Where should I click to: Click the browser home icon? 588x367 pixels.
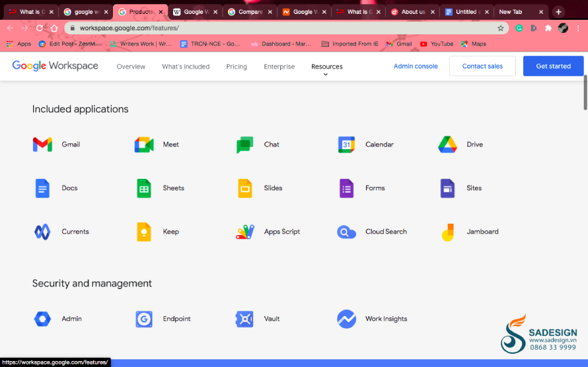coord(54,28)
